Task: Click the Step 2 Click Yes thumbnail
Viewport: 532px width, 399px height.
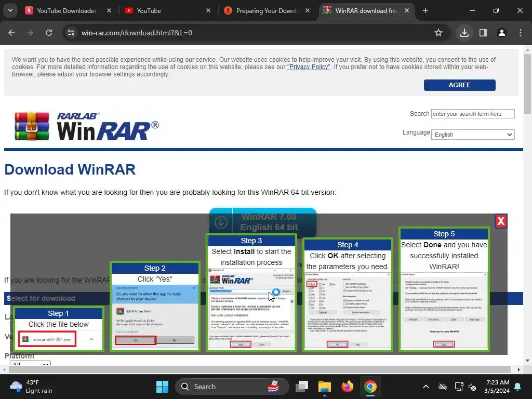Action: point(155,307)
